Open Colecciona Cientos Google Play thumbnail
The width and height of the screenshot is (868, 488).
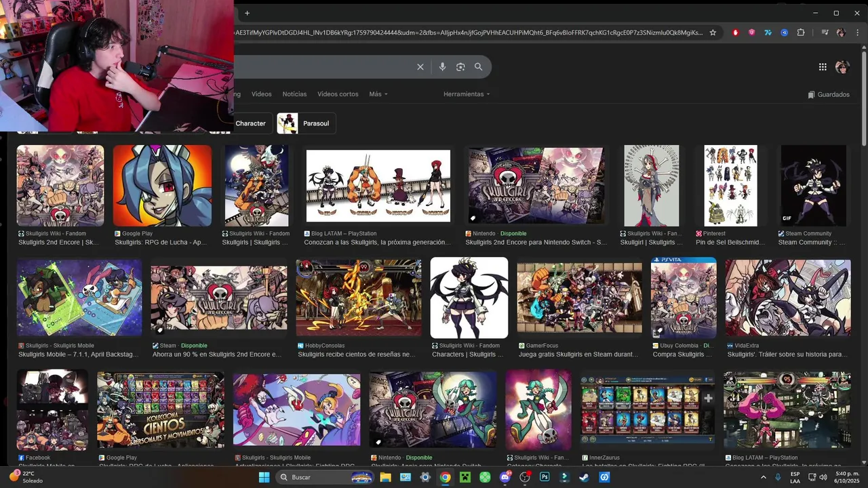click(x=161, y=409)
